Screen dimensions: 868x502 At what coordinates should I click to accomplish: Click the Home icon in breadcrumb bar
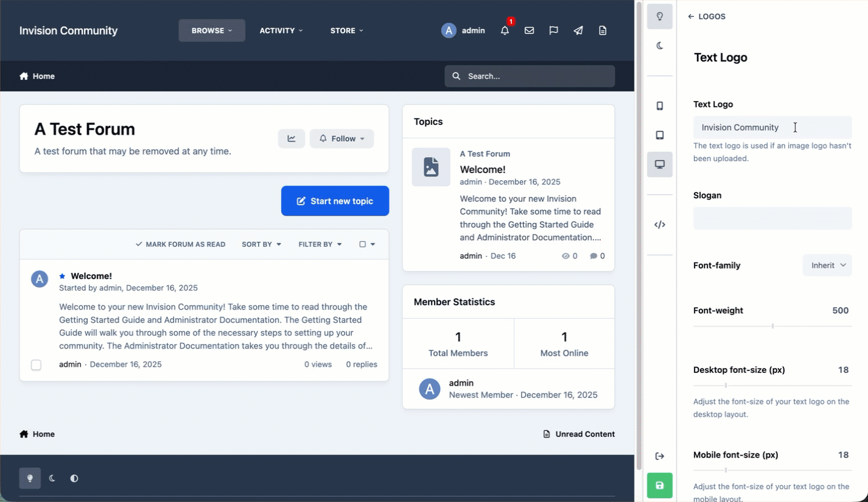point(24,76)
